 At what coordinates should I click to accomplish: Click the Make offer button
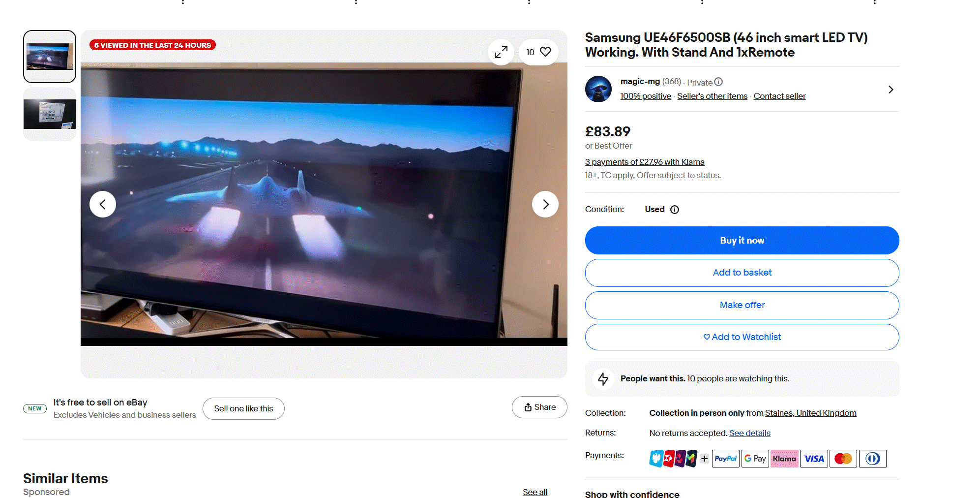tap(742, 305)
